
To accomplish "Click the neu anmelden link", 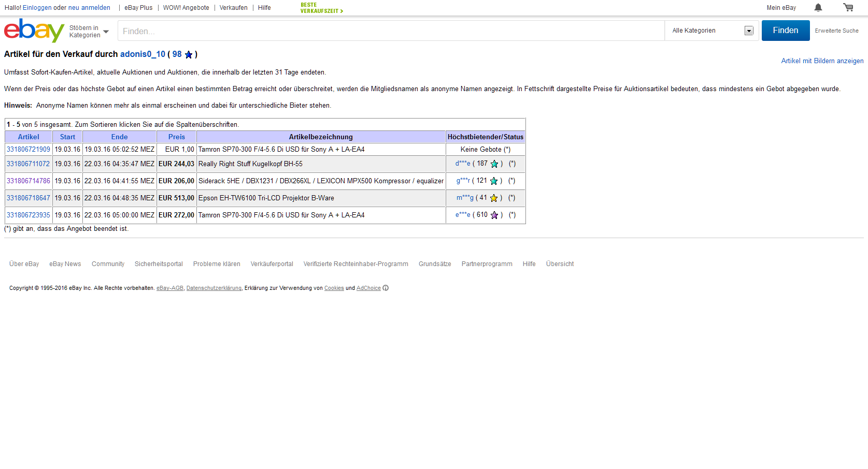I will coord(89,8).
